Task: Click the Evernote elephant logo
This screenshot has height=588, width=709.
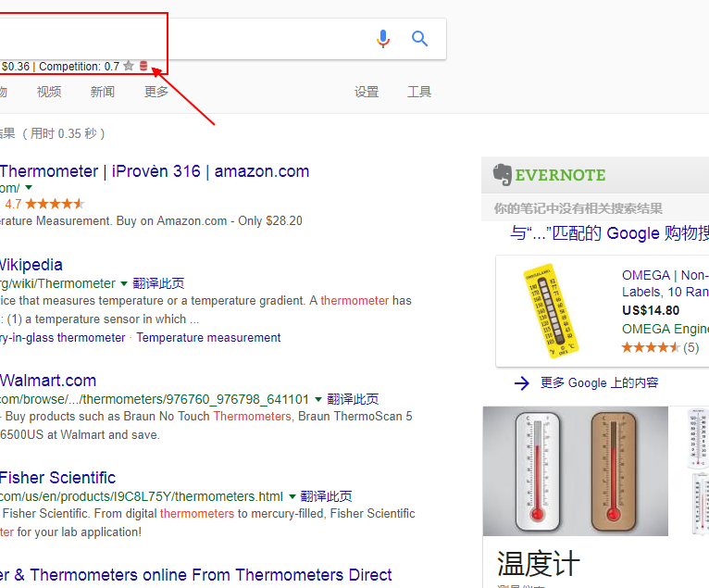Action: tap(503, 175)
